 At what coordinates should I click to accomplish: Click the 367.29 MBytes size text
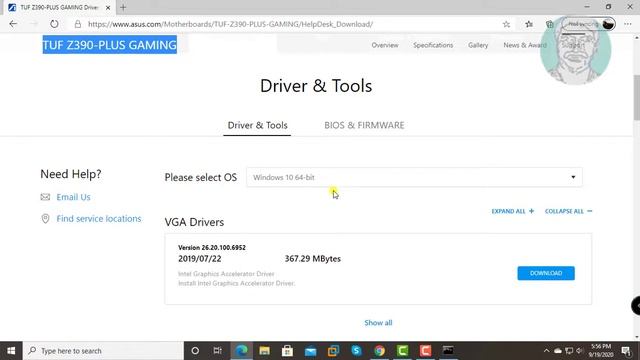[x=313, y=259]
